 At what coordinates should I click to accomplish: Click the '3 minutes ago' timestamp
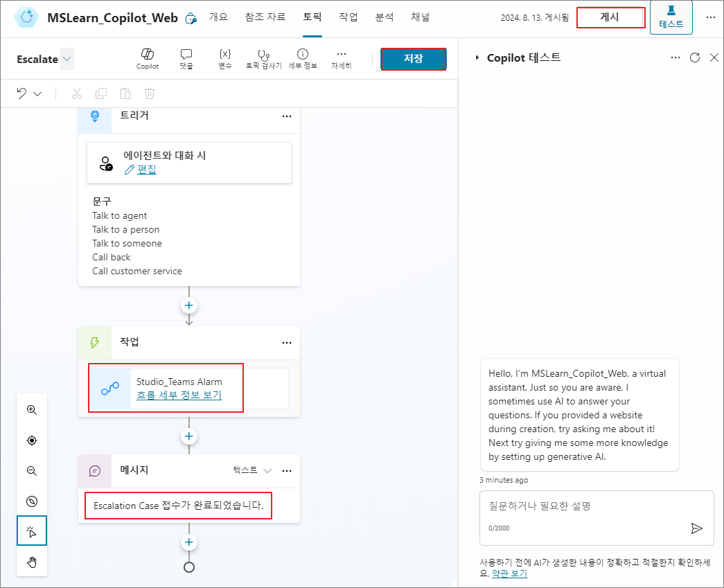(x=504, y=480)
